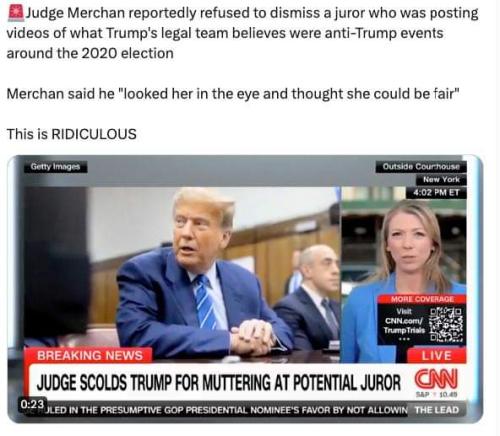
Task: Click the Merchan quote paragraph
Action: [233, 94]
